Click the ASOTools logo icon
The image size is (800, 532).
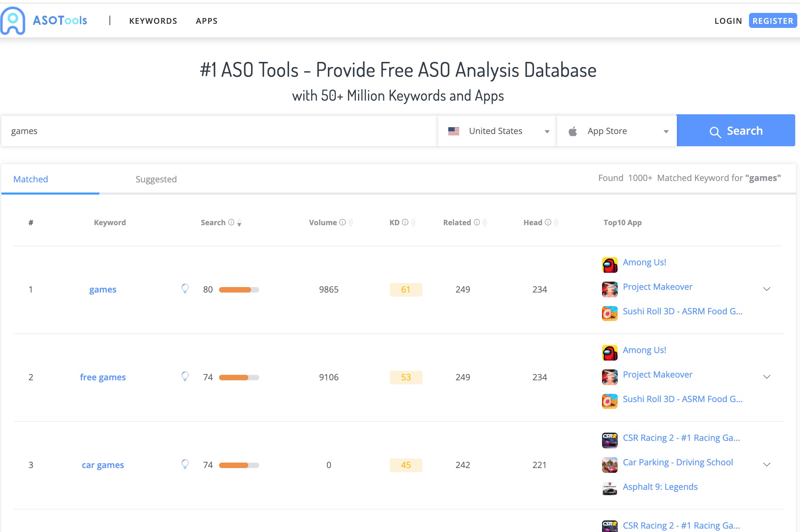coord(13,20)
